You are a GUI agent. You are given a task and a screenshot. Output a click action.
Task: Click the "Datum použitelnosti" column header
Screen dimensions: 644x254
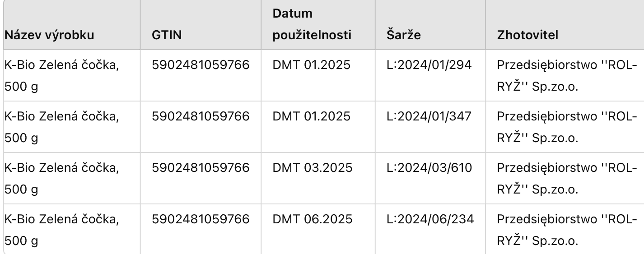tap(312, 24)
